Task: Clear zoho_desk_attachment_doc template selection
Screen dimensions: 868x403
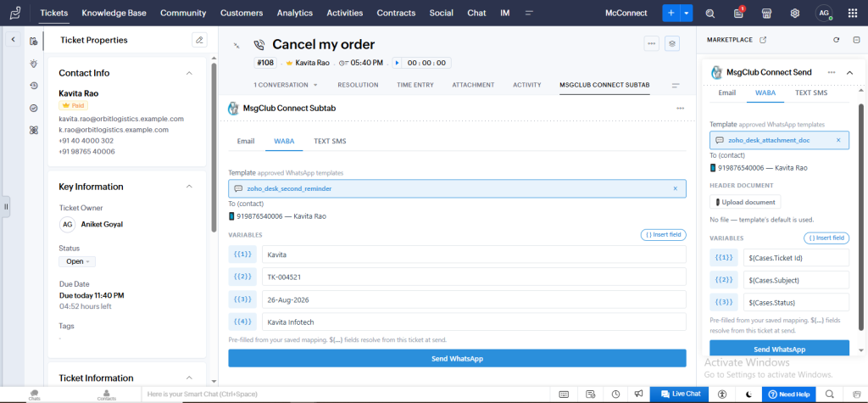Action: pos(838,140)
